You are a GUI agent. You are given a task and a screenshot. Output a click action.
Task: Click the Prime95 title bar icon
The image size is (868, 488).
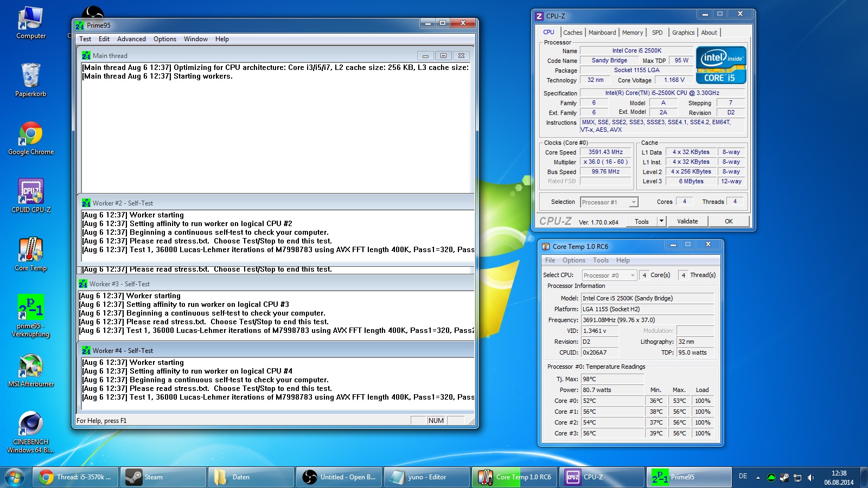point(80,25)
